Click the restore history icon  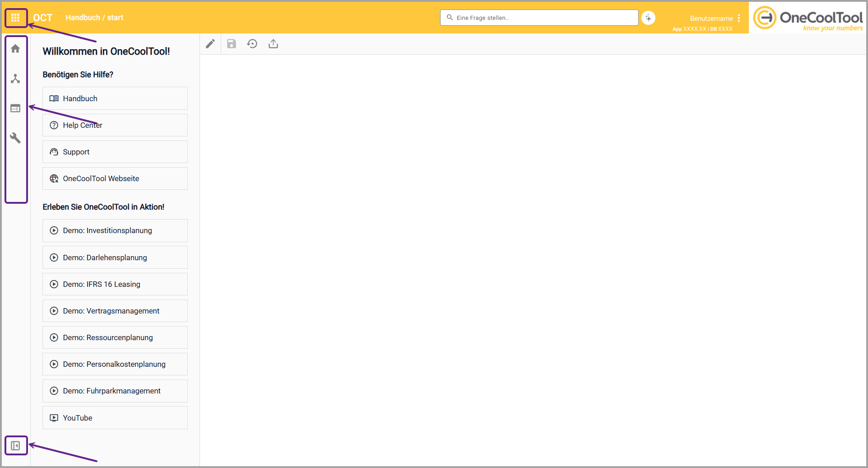coord(252,44)
